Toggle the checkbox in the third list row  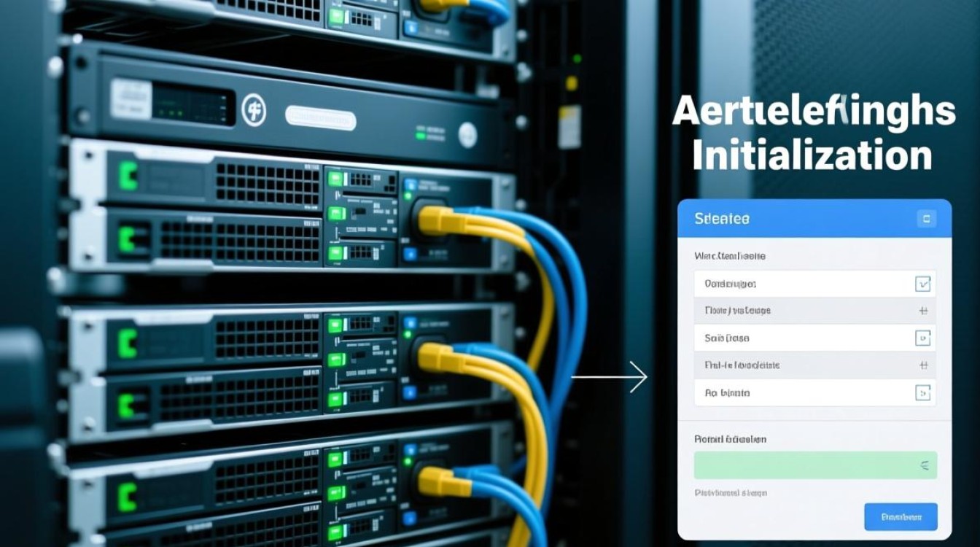tap(923, 338)
